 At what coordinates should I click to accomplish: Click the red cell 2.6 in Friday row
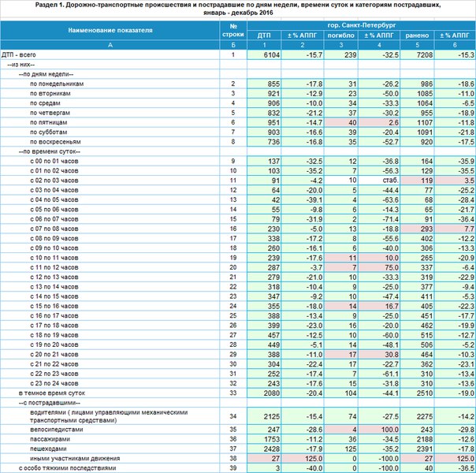coord(379,123)
